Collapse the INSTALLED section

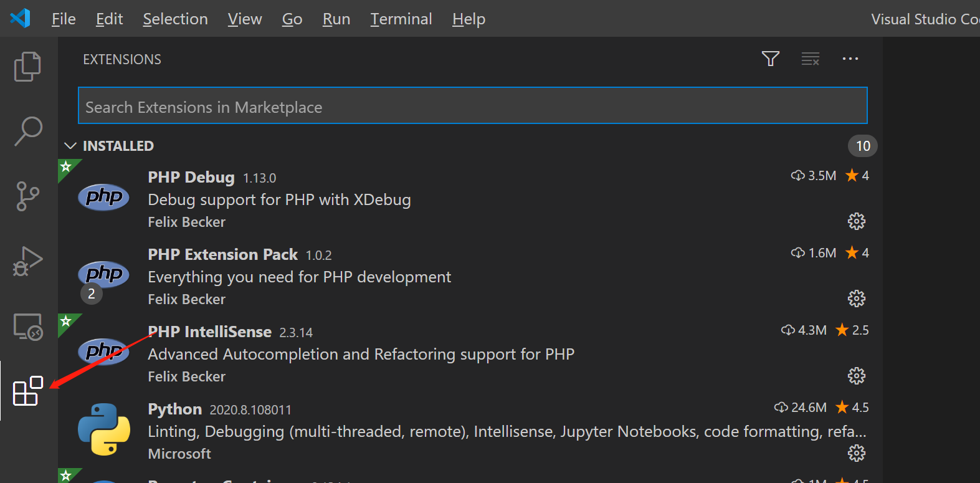pos(70,146)
